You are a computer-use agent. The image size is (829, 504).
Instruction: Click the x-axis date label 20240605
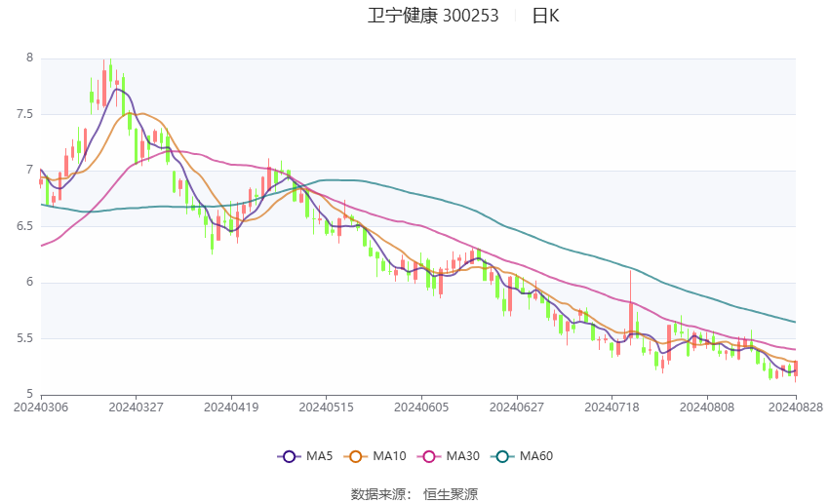click(421, 407)
